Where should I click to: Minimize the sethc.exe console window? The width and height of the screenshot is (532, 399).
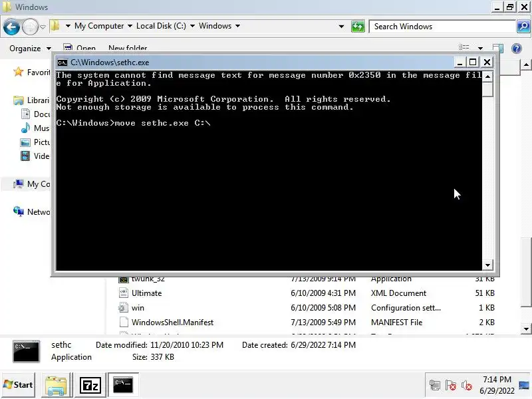click(x=460, y=63)
